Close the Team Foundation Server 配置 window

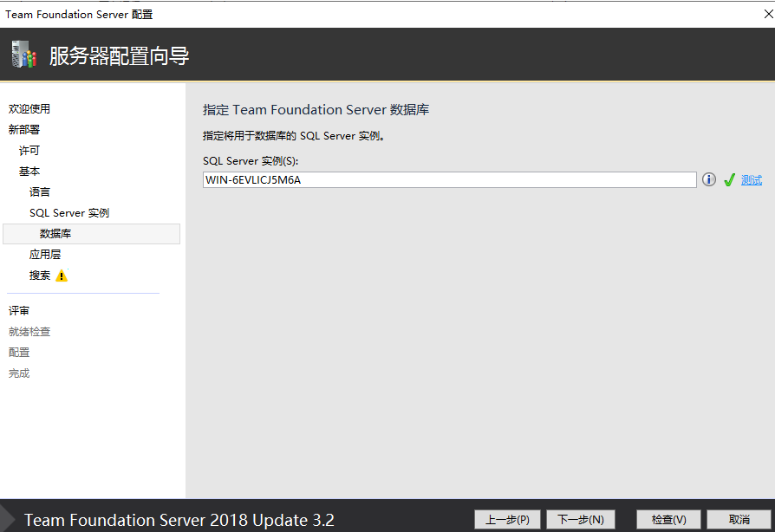click(x=768, y=15)
